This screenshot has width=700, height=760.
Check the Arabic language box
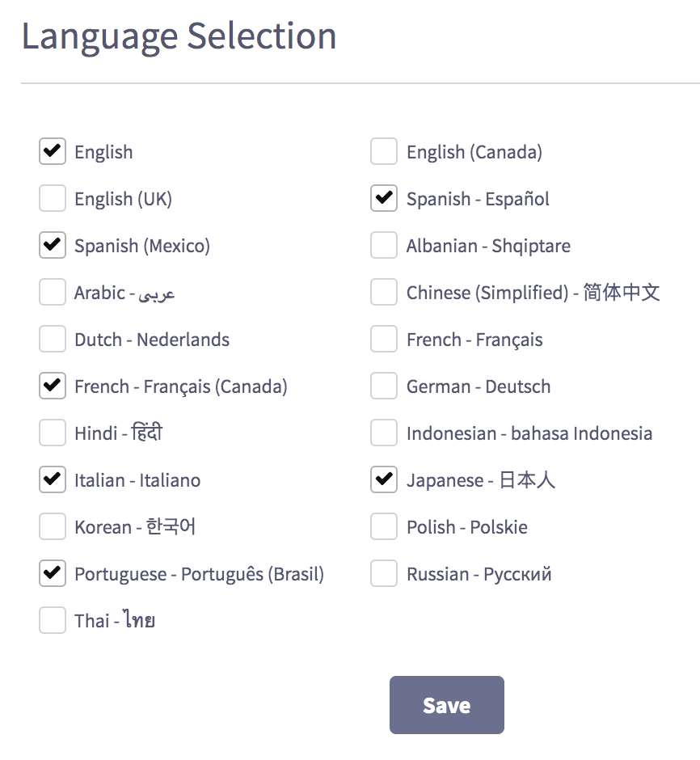tap(53, 292)
